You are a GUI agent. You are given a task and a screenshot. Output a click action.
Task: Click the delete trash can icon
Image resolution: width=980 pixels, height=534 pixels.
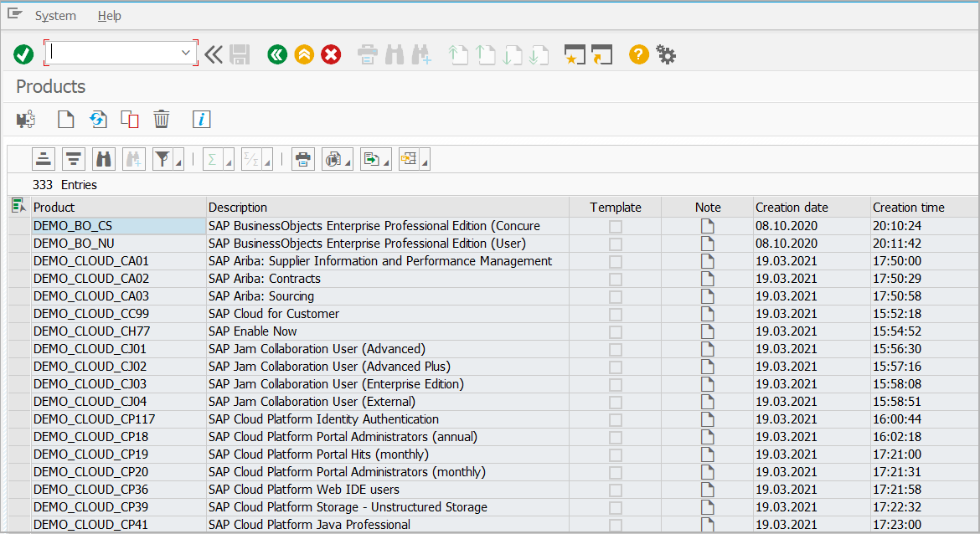coord(162,119)
